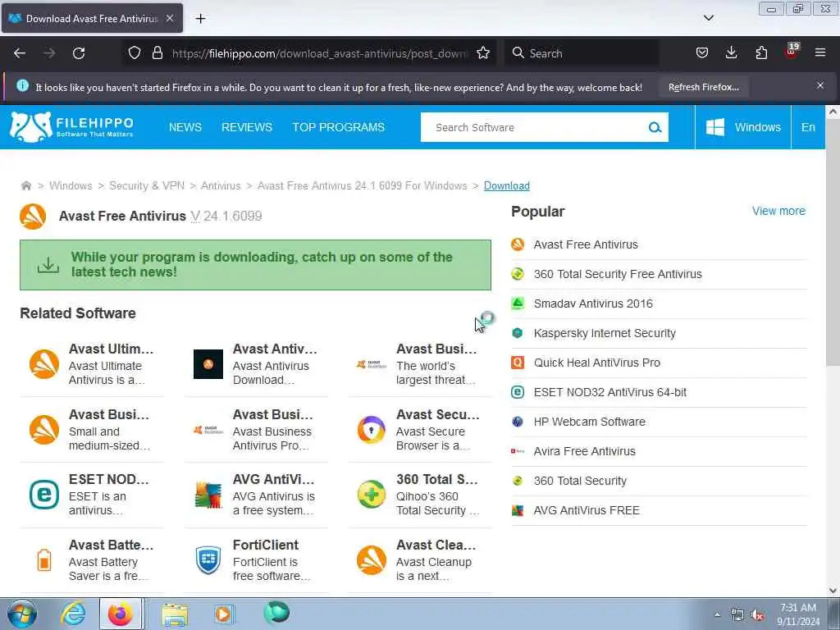Dismiss the Firefox notification bar
Image resolution: width=840 pixels, height=630 pixels.
(820, 85)
